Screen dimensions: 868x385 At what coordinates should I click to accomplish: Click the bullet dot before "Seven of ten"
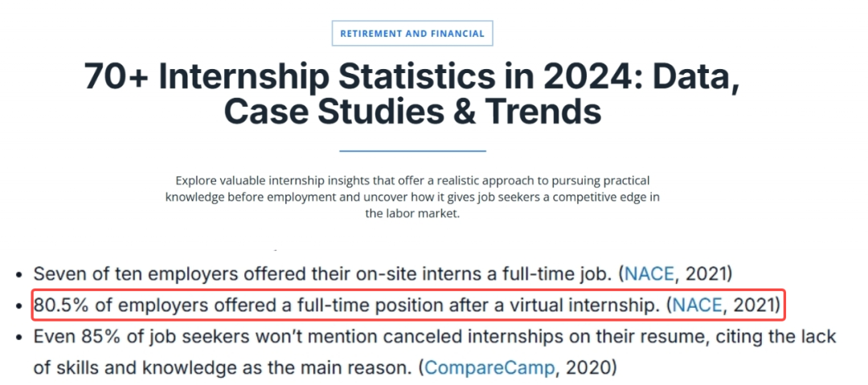19,275
